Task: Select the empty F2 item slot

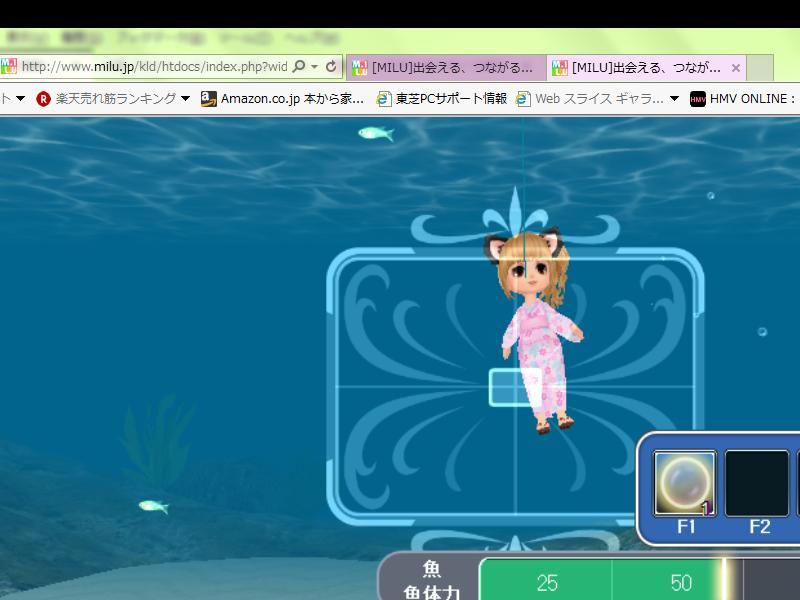Action: coord(757,483)
